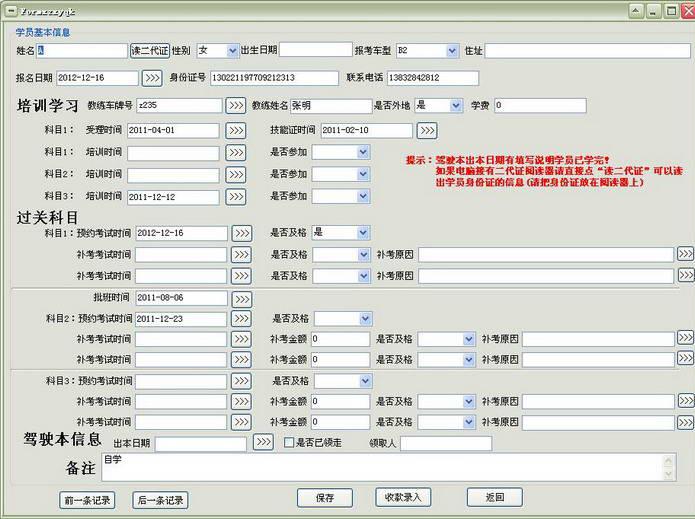This screenshot has height=519, width=695.
Task: Click the 联系电话 field showing 13832842812
Action: point(433,78)
